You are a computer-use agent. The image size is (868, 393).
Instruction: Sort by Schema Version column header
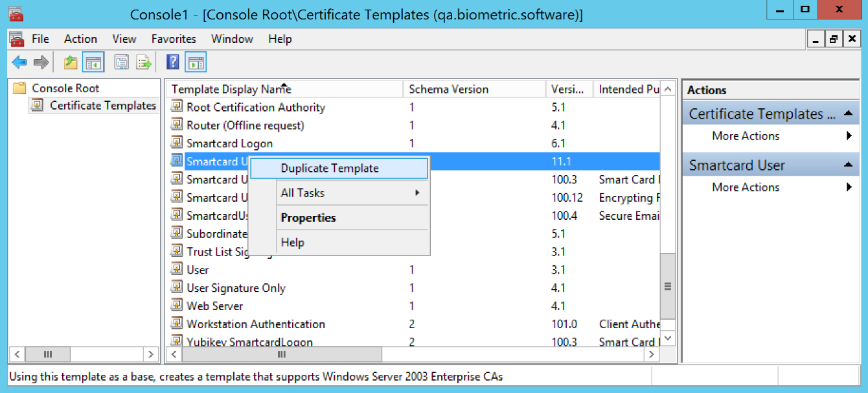(448, 89)
